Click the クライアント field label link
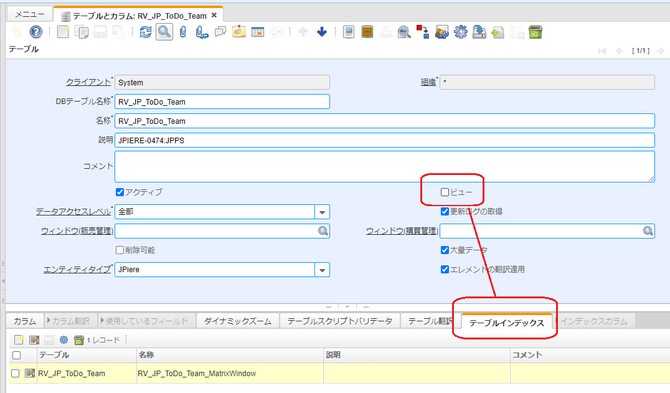Image resolution: width=670 pixels, height=393 pixels. point(88,82)
